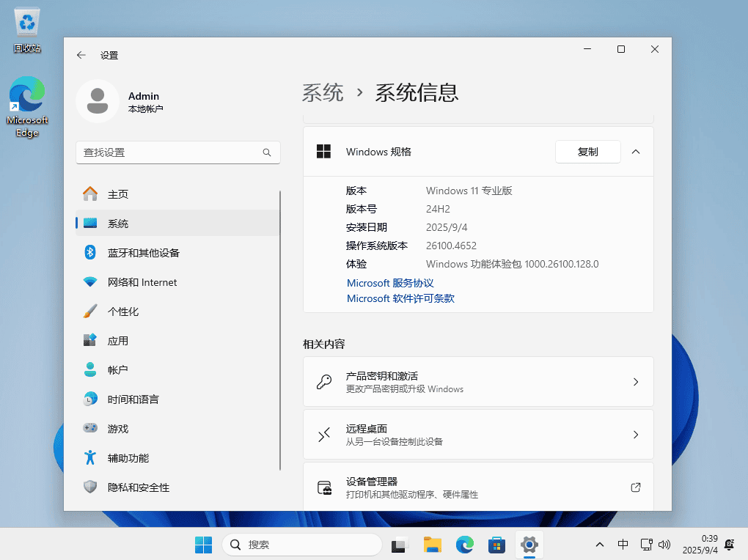This screenshot has width=748, height=560.
Task: Copy Windows 规格 using the 复制 button
Action: tap(587, 152)
